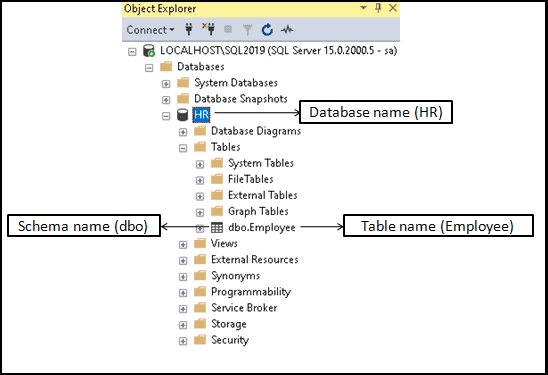Expand the System Tables node
The image size is (548, 375).
click(200, 164)
